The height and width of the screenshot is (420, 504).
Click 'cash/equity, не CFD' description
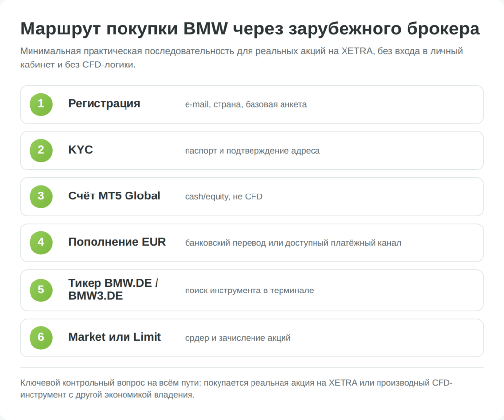224,196
